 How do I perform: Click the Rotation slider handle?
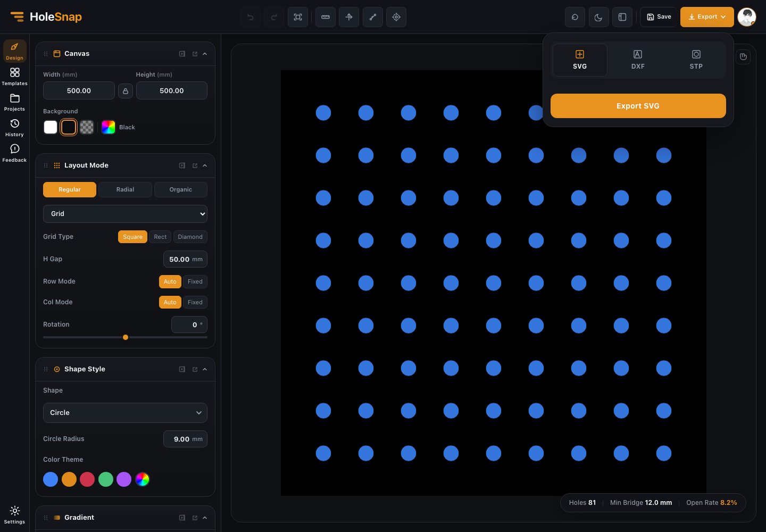click(x=126, y=337)
